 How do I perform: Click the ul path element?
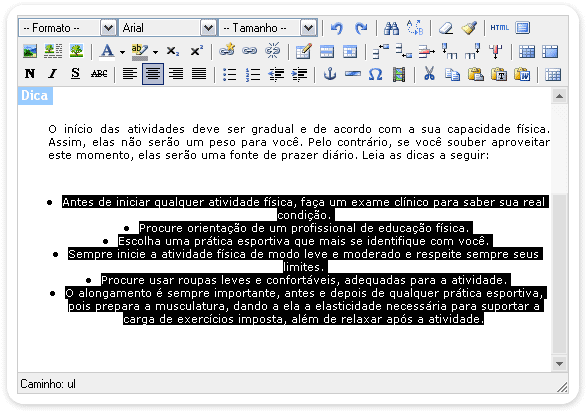71,384
